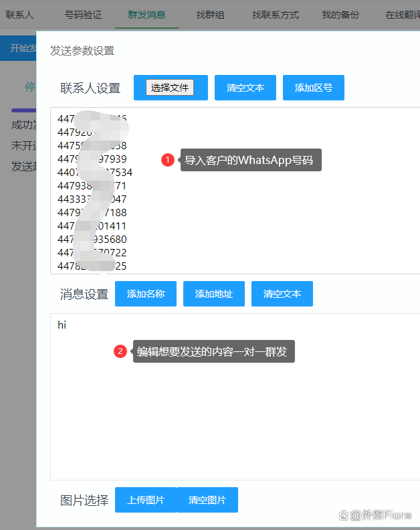The height and width of the screenshot is (530, 420).
Task: Clear contacts with 清空文本 under 联系人设置
Action: 245,88
